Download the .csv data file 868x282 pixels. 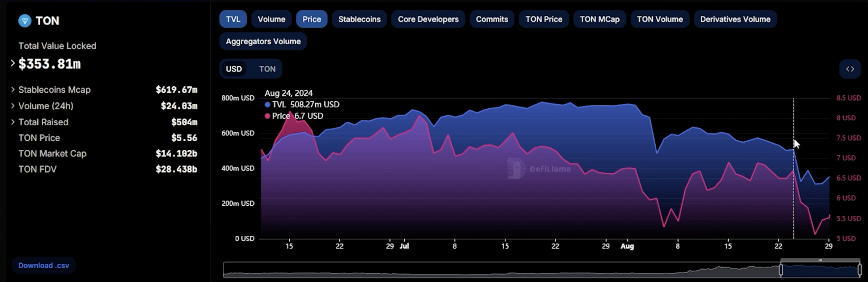coord(44,266)
